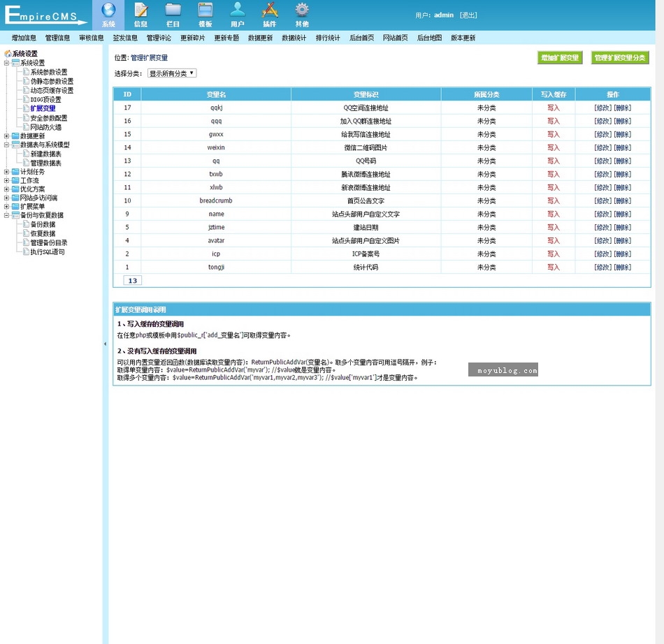
Task: Click the EmpireCMS logo
Action: tap(45, 15)
